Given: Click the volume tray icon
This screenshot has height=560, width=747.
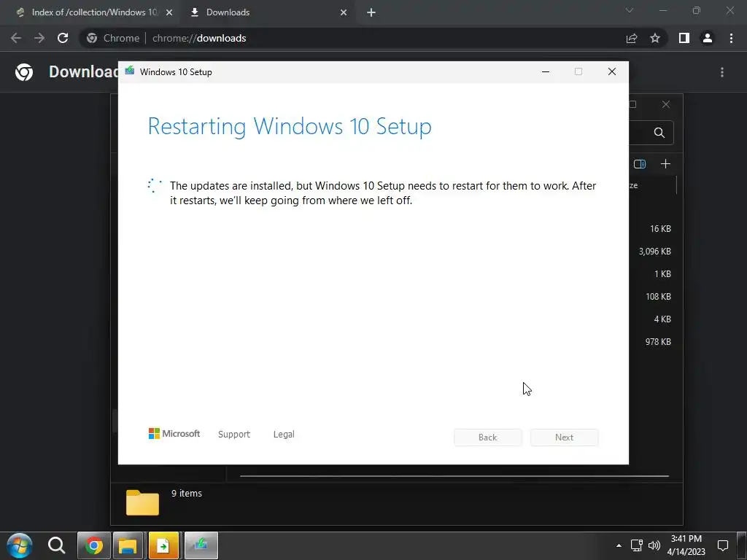Looking at the screenshot, I should 654,545.
